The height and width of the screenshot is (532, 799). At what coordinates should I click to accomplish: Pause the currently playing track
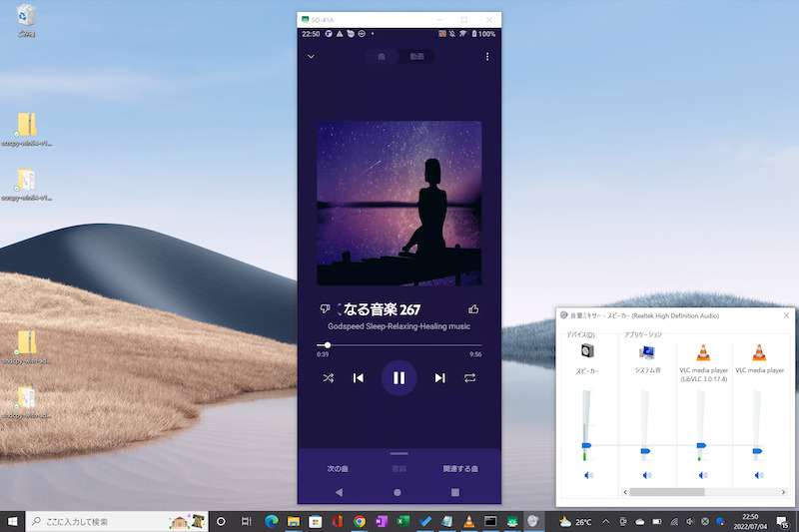point(399,378)
